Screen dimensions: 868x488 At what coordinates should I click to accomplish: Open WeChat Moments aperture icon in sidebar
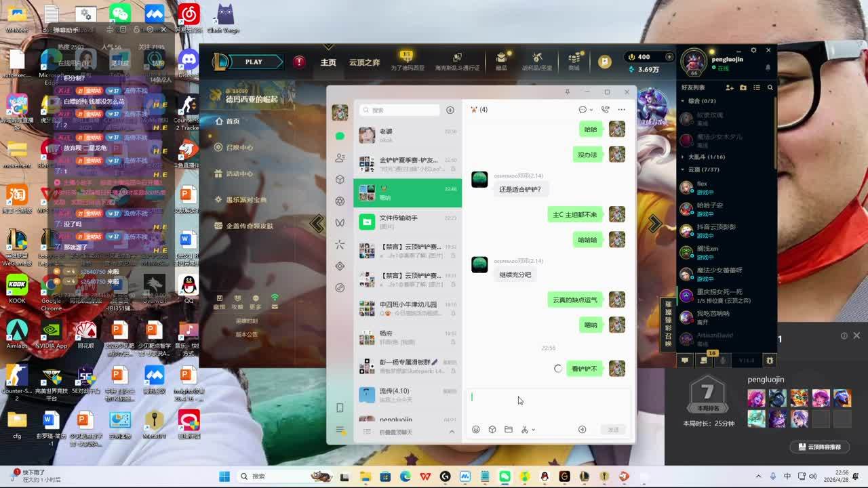tap(340, 201)
